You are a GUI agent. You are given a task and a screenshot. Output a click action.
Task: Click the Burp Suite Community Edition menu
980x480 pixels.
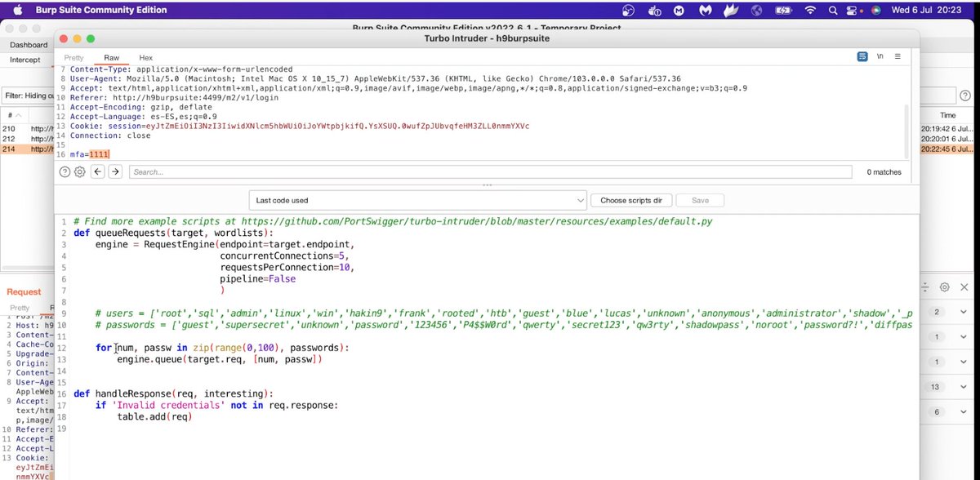[x=100, y=10]
